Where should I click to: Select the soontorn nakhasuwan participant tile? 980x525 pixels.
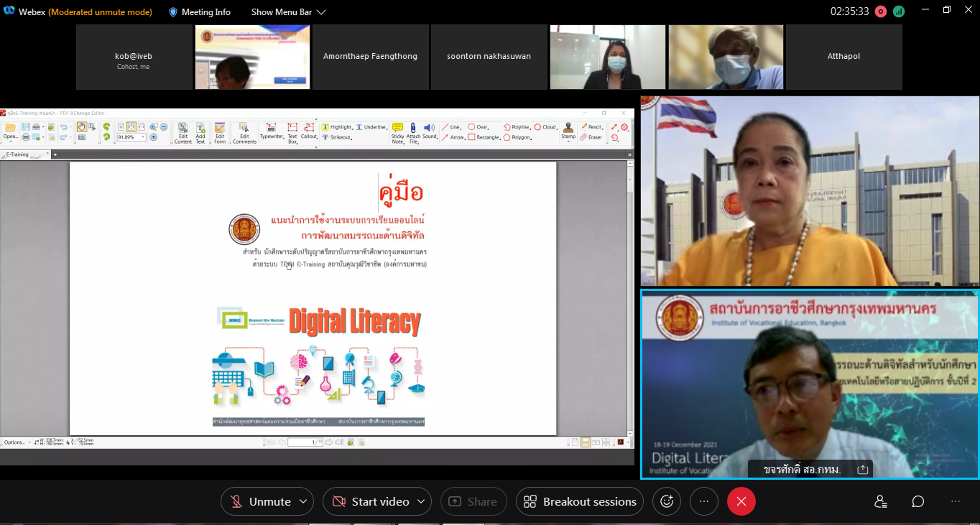click(489, 57)
